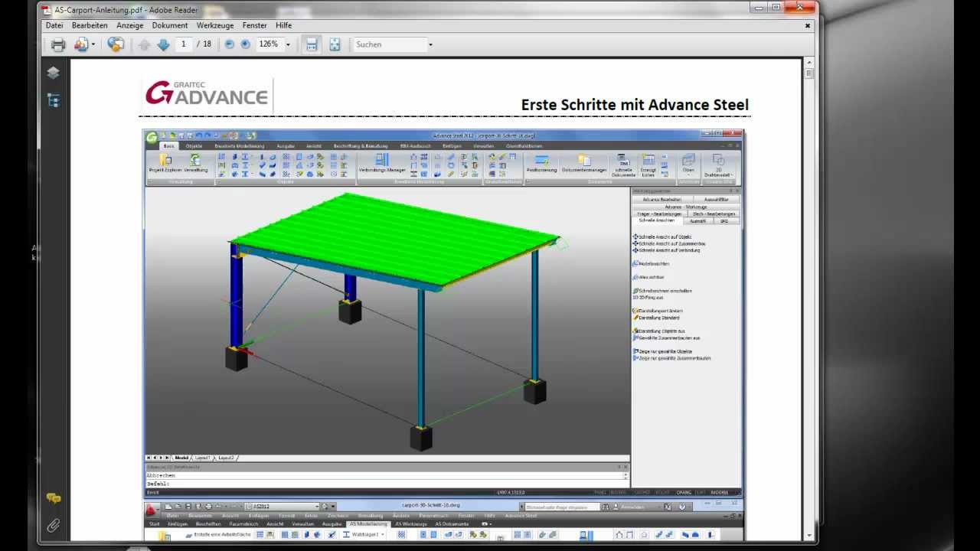Image resolution: width=980 pixels, height=551 pixels.
Task: Close the document with the menu bar X
Action: [807, 25]
